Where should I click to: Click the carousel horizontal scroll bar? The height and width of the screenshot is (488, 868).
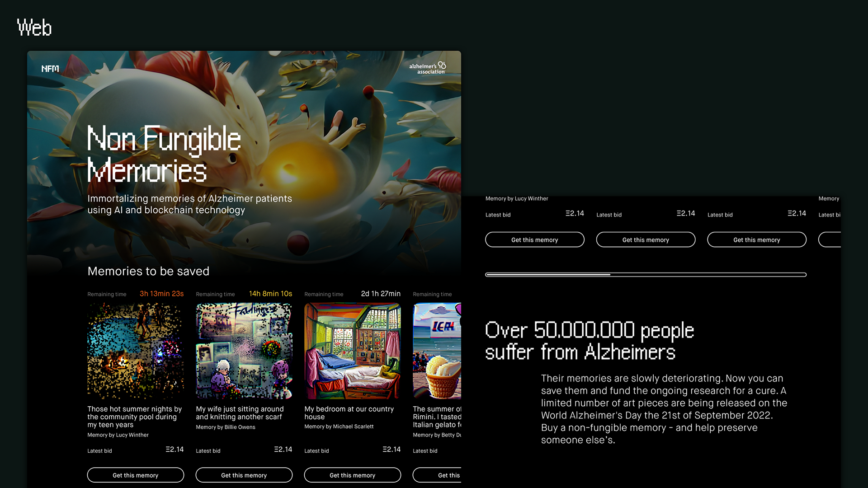(646, 275)
